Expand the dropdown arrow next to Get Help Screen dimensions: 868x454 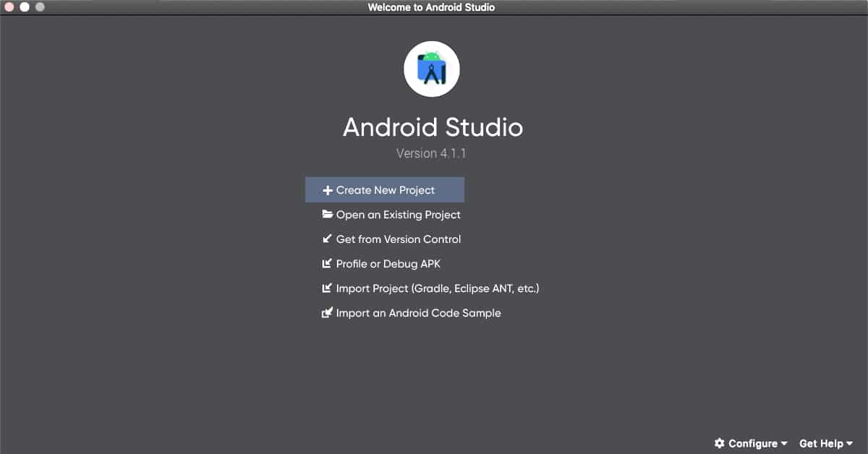pyautogui.click(x=849, y=444)
